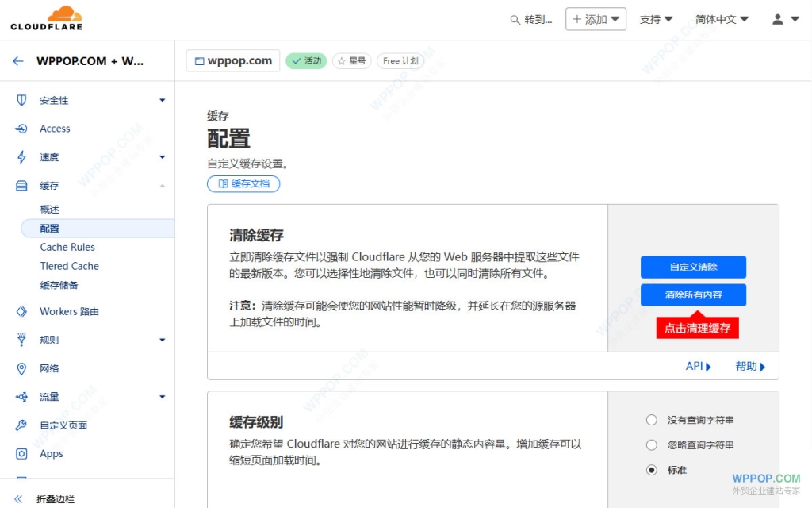Select Tiered Cache in the sidebar

[68, 266]
